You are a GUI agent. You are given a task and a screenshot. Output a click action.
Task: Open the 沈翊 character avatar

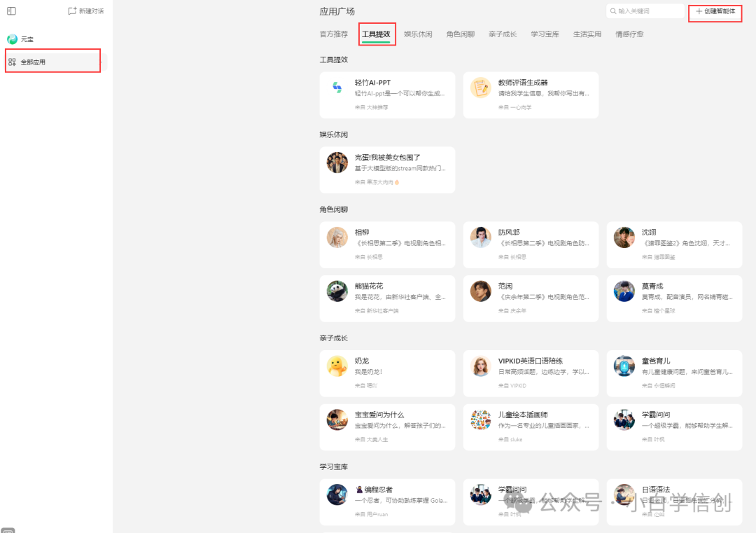coord(624,237)
